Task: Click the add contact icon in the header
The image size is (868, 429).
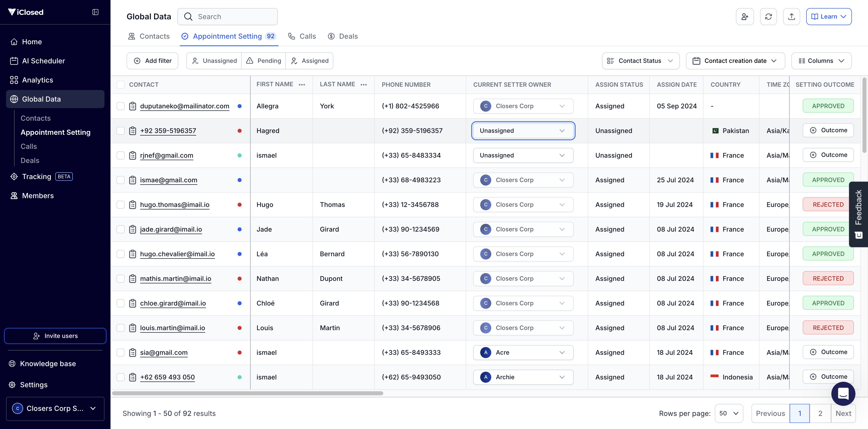Action: (x=744, y=17)
